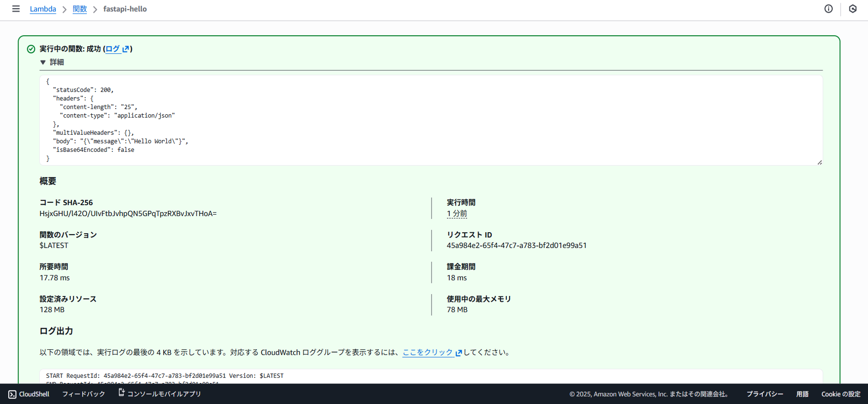Image resolution: width=868 pixels, height=404 pixels.
Task: Click the "content-type" header line
Action: point(117,116)
